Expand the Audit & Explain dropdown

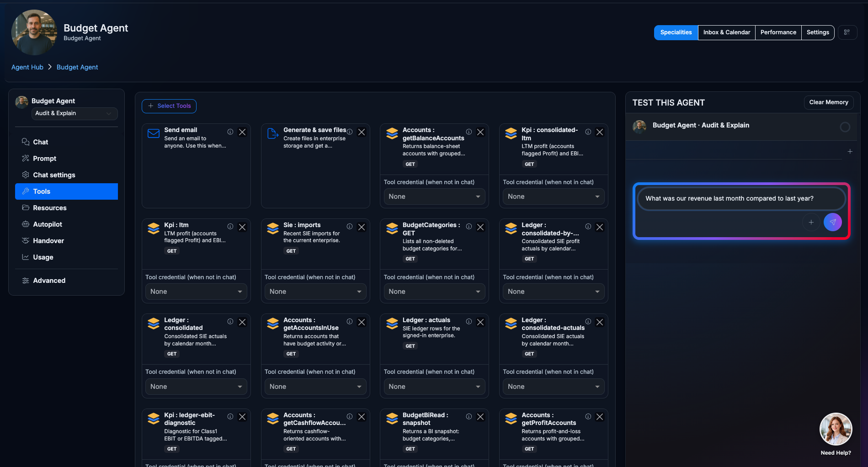tap(74, 113)
